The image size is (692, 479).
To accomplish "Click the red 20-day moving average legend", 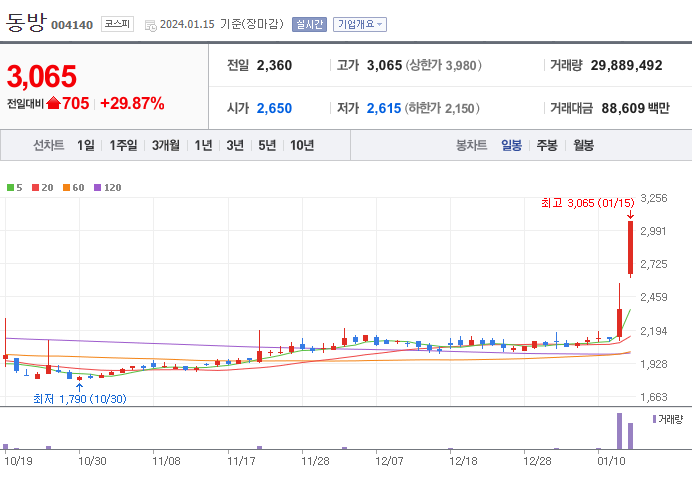I will coord(42,188).
